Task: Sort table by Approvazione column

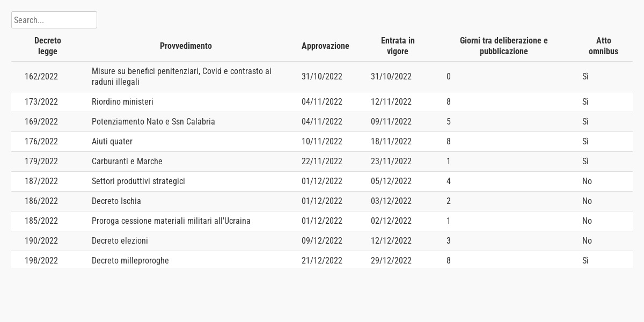Action: point(325,46)
